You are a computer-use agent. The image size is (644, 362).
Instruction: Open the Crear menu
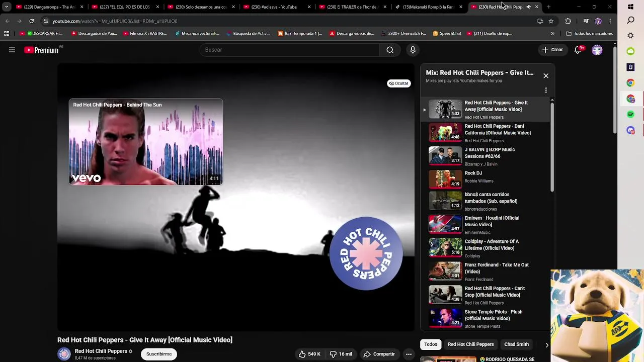pyautogui.click(x=552, y=50)
